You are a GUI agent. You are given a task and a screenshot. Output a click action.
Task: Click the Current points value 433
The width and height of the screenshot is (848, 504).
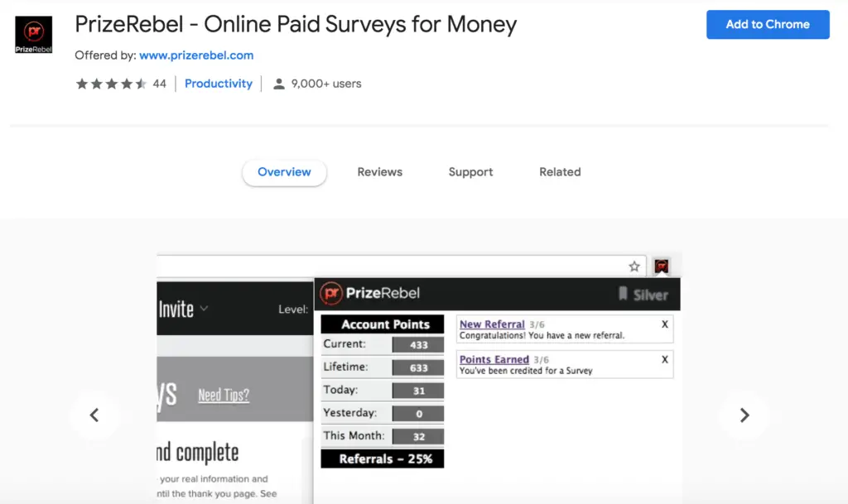(418, 344)
